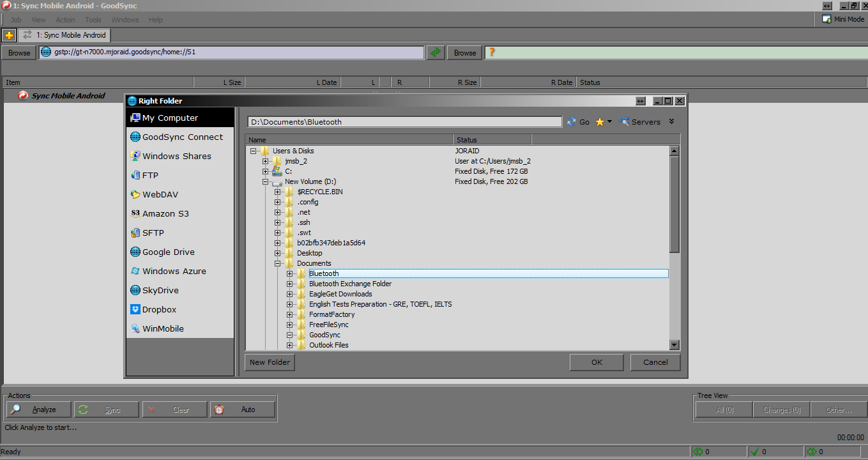This screenshot has height=460, width=868.
Task: Expand the Bluetooth Exchange Folder node
Action: click(x=289, y=284)
